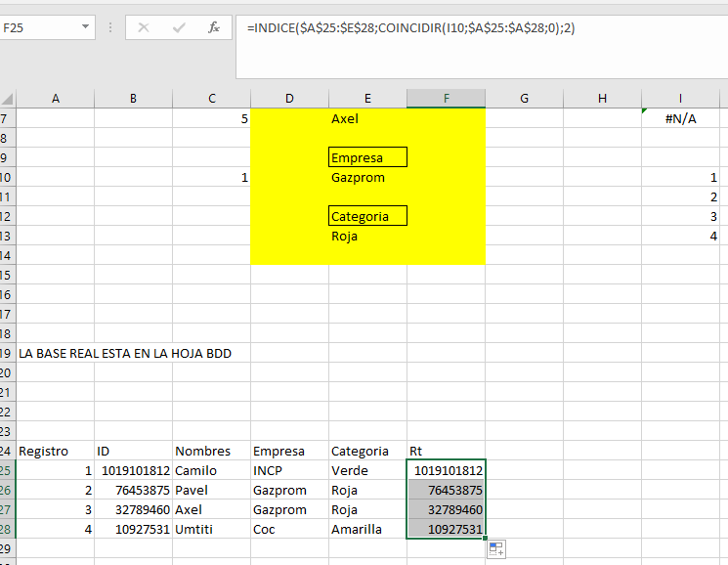728x565 pixels.
Task: Select the #N/A cell in column I
Action: coord(681,118)
